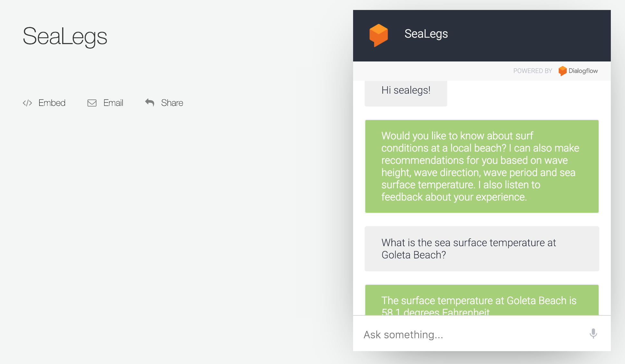The width and height of the screenshot is (625, 364).
Task: Open the Dialogflow text link
Action: 583,71
